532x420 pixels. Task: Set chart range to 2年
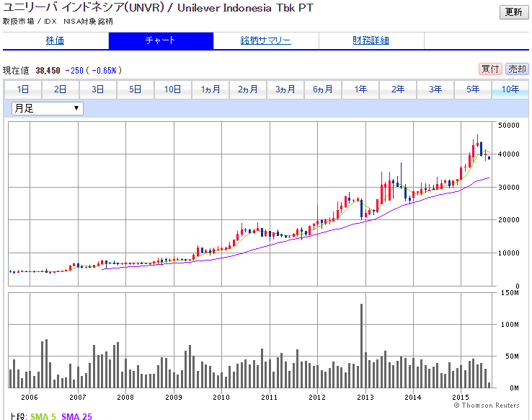point(398,89)
